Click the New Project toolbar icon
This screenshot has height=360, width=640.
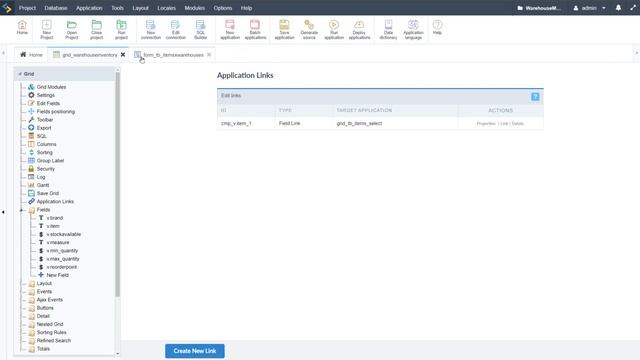[x=47, y=30]
